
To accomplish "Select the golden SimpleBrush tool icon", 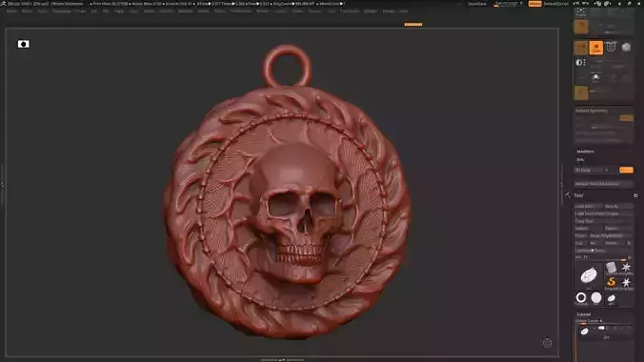I will [612, 283].
